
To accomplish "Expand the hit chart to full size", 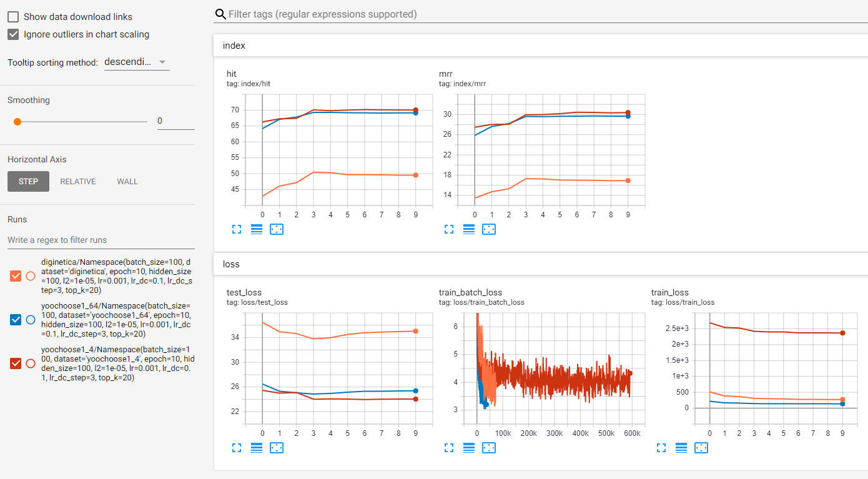I will coord(236,229).
